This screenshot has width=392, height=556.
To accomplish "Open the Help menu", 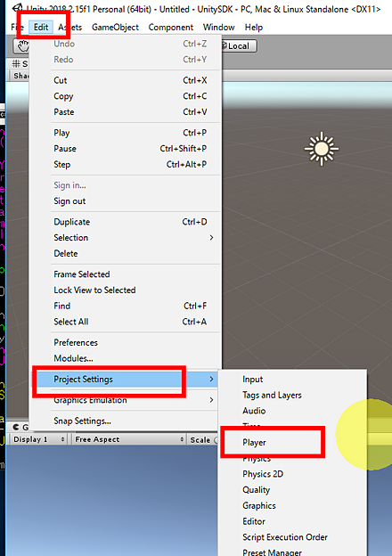I will [x=254, y=28].
